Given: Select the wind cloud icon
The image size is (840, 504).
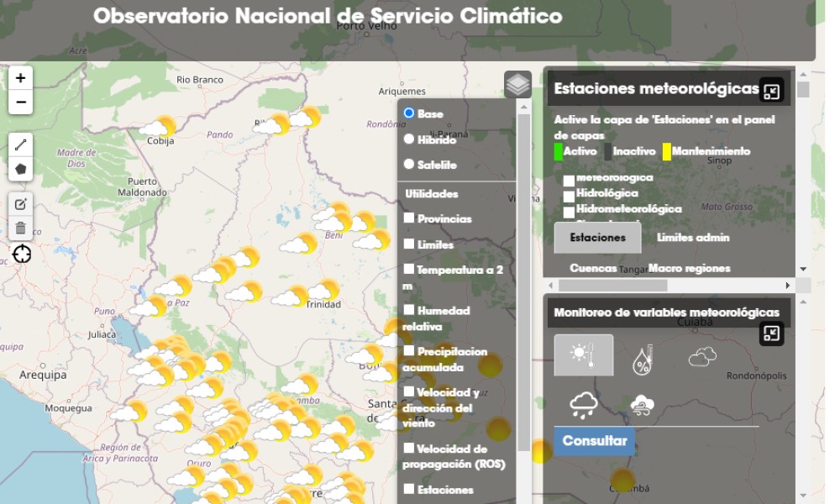Looking at the screenshot, I should [643, 405].
